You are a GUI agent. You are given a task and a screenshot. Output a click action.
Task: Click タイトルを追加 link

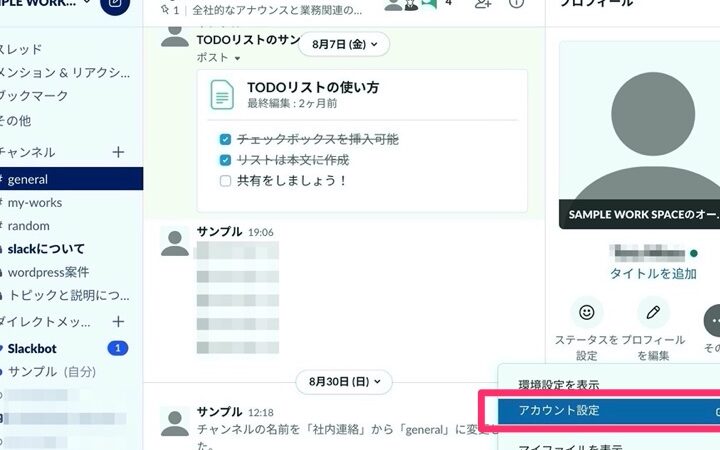pyautogui.click(x=653, y=273)
